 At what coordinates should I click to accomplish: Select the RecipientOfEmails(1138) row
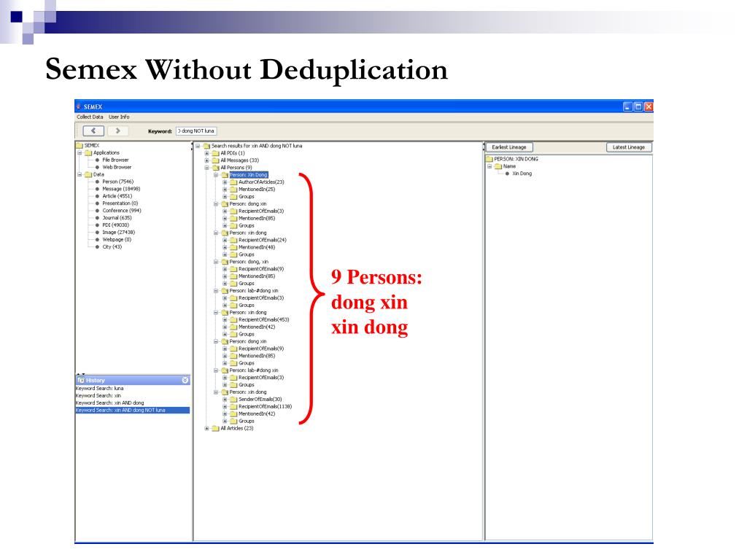click(x=266, y=407)
